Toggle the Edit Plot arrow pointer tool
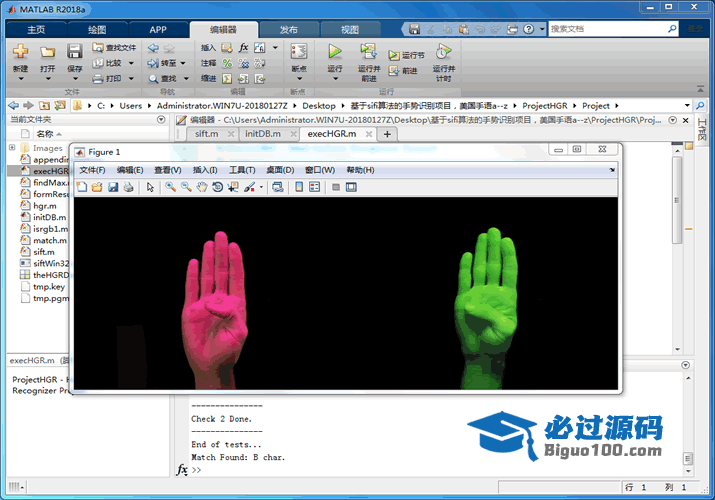Image resolution: width=715 pixels, height=500 pixels. (x=150, y=187)
